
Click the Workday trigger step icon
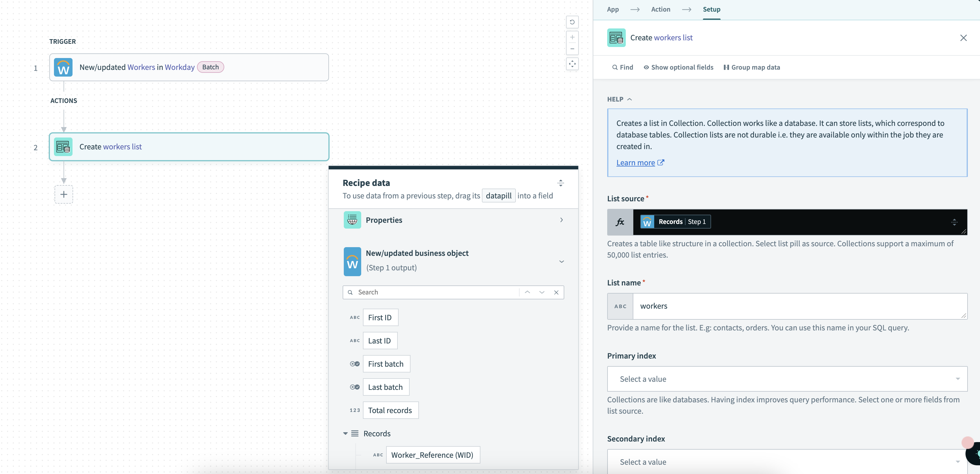pyautogui.click(x=63, y=67)
